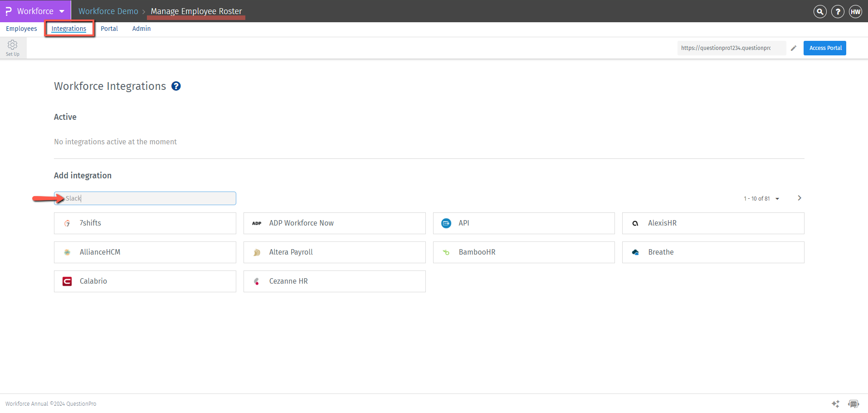The image size is (868, 413).
Task: Open the 1 - 10 of 81 pagination dropdown
Action: click(761, 199)
